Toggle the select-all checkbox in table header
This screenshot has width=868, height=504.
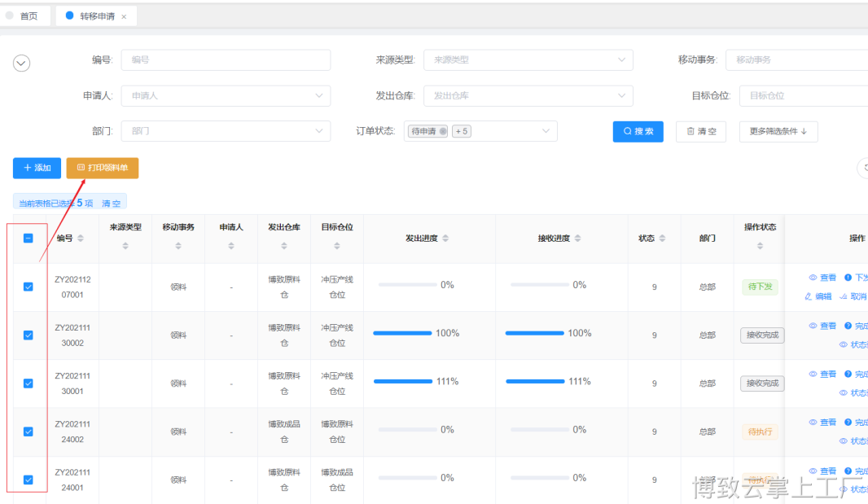click(x=28, y=239)
